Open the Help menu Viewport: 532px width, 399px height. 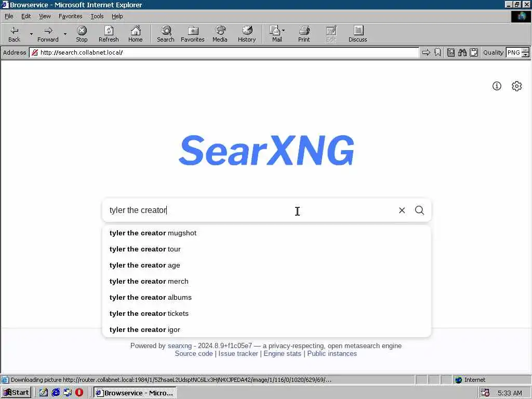tap(117, 16)
